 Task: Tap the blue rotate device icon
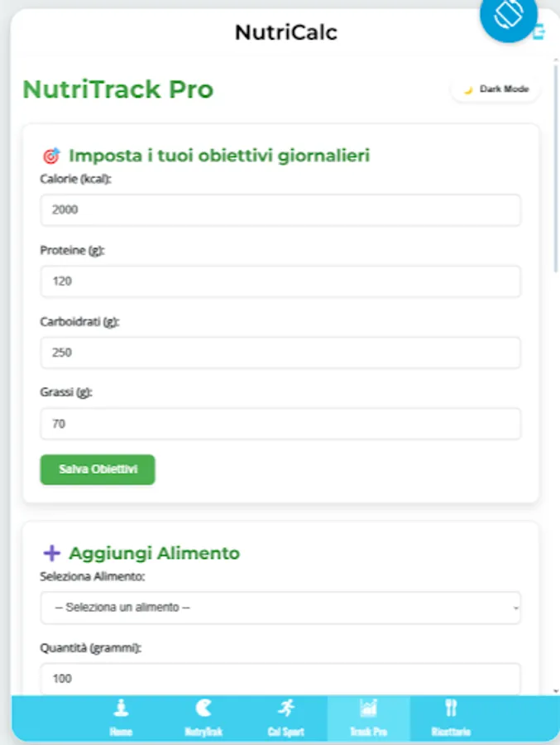click(509, 17)
